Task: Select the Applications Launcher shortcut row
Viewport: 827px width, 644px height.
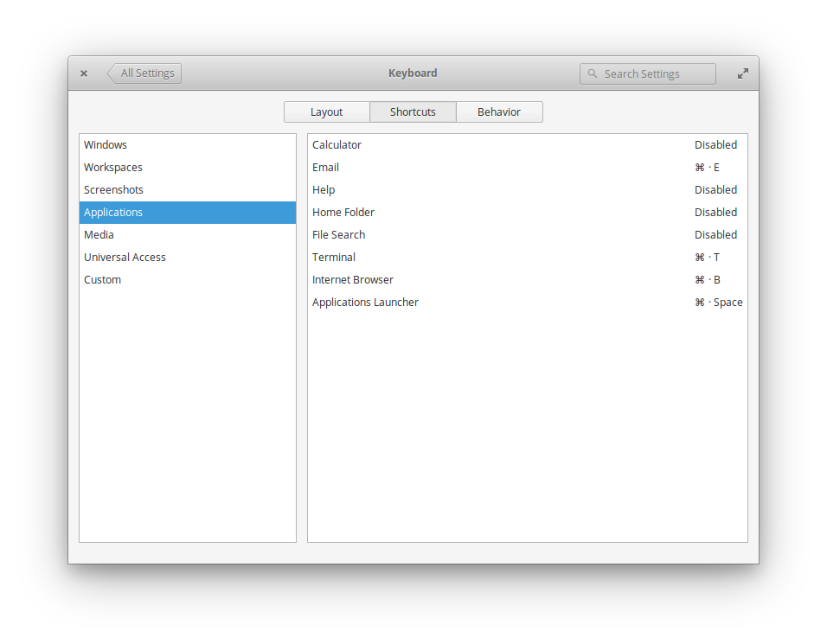Action: pyautogui.click(x=528, y=303)
